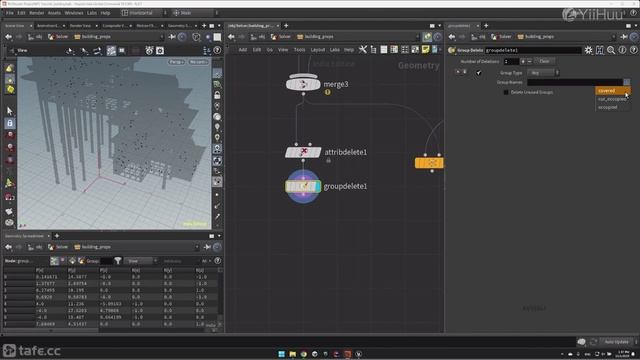The width and height of the screenshot is (640, 360).
Task: Choose 'covered' from the group names list
Action: pyautogui.click(x=613, y=91)
